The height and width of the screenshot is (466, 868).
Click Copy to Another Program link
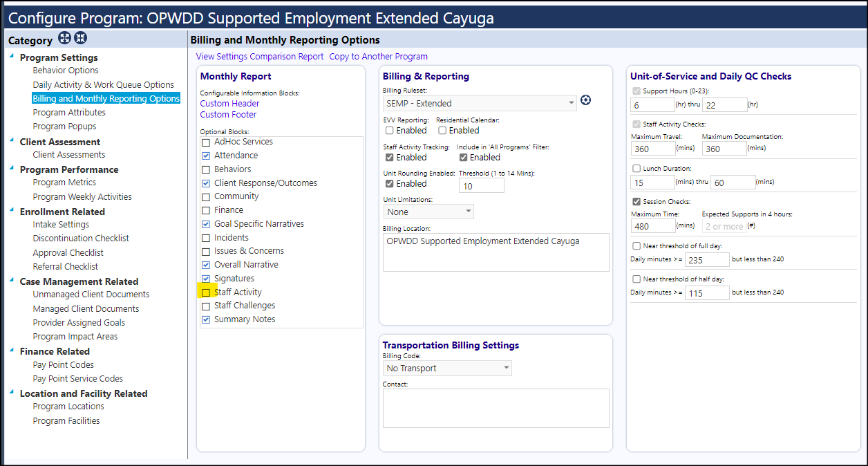[379, 57]
